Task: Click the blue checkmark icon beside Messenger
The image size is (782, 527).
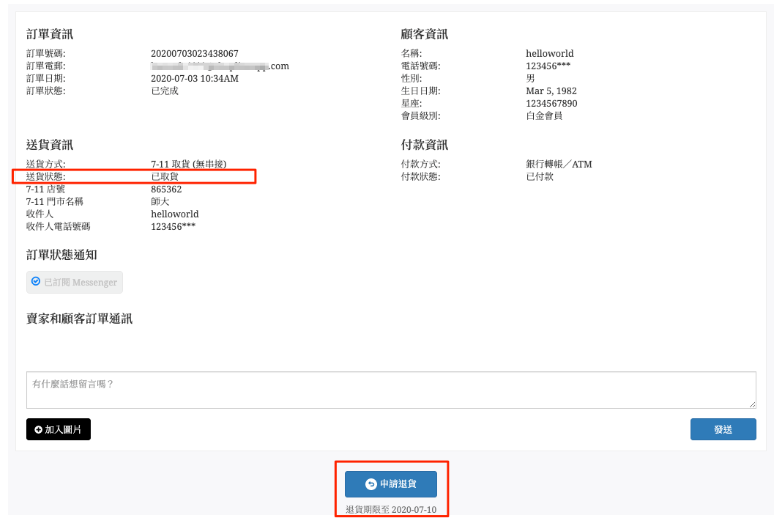Action: coord(36,282)
